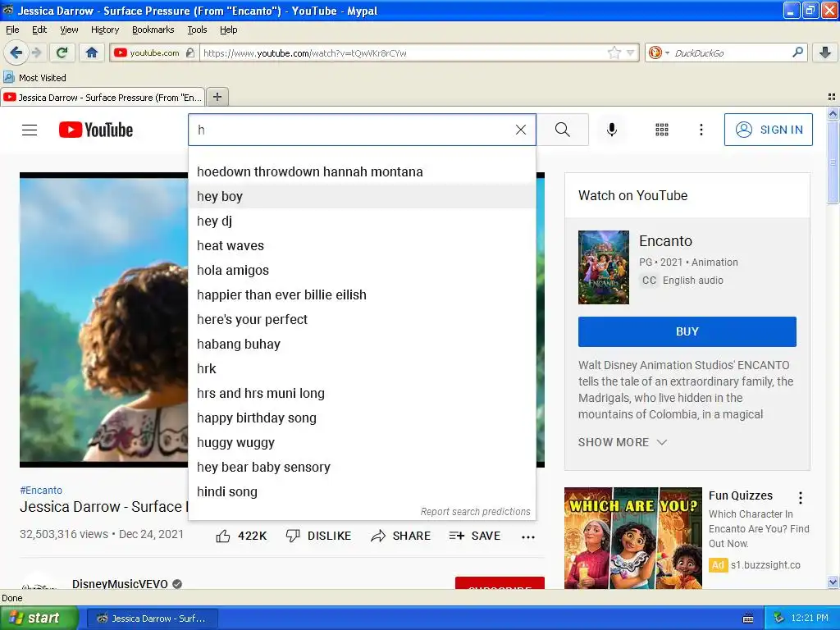
Task: Choose suggestion 'hrs and hrs muni long'
Action: pyautogui.click(x=362, y=394)
